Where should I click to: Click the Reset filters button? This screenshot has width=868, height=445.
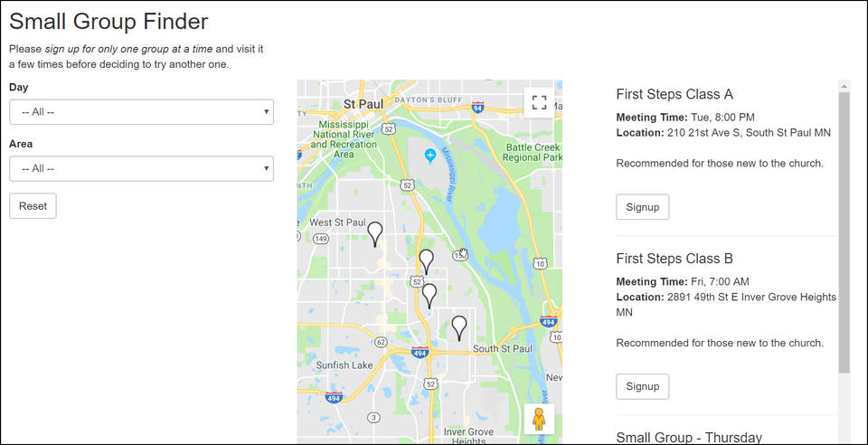(x=33, y=206)
